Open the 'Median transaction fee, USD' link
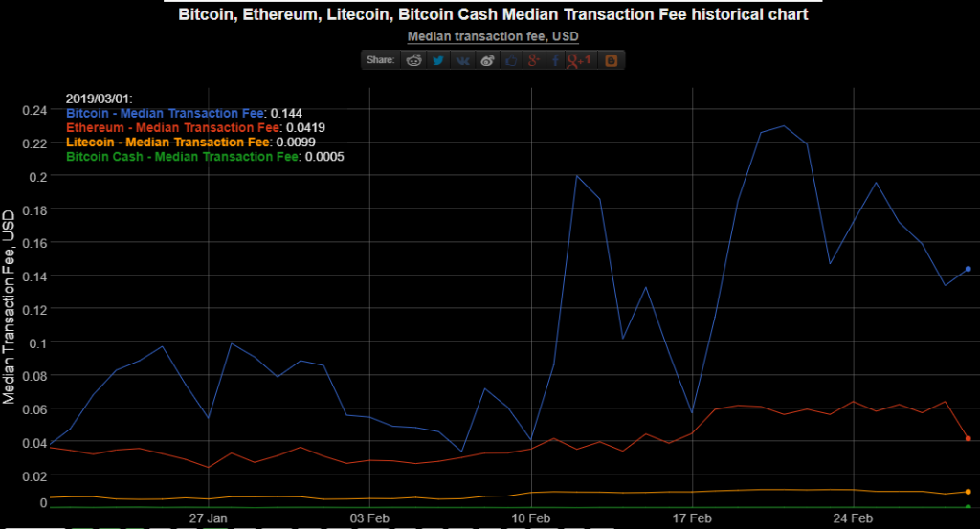 493,36
